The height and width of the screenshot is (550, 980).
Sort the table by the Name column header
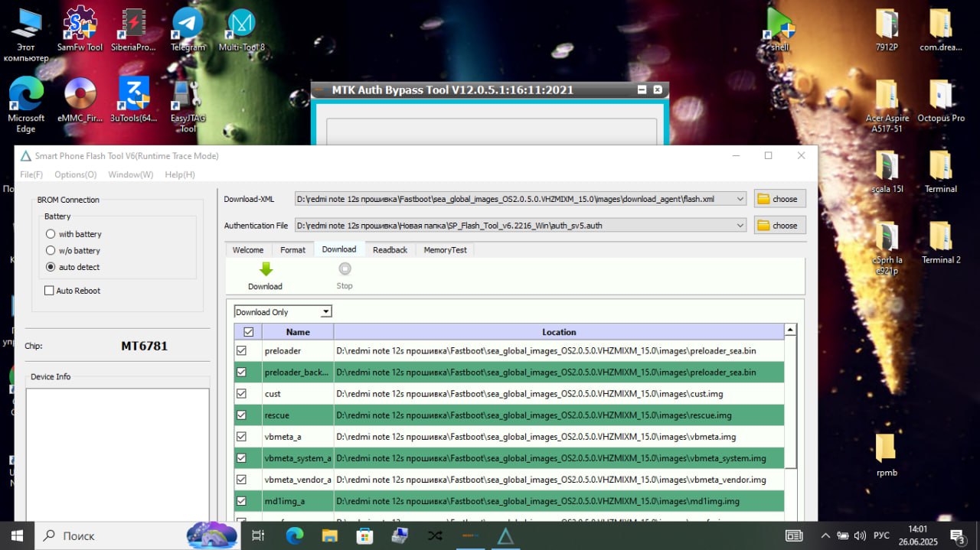[298, 332]
